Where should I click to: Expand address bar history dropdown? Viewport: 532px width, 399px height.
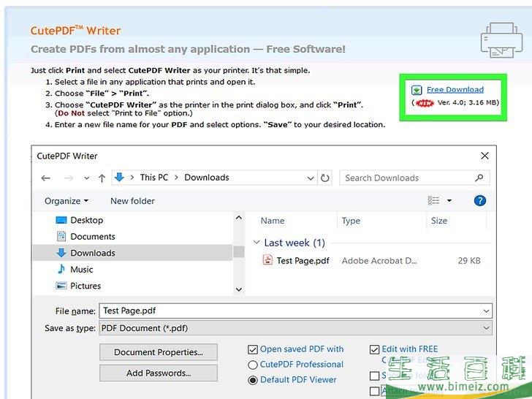(x=310, y=178)
